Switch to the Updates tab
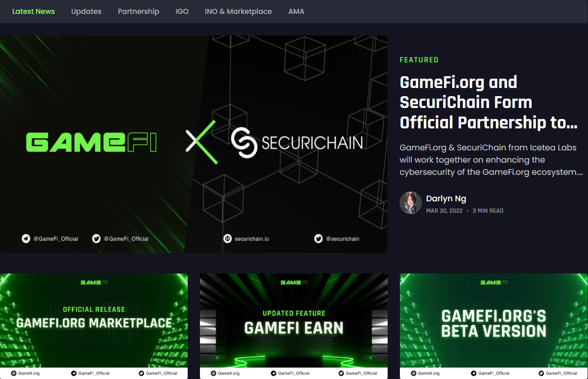Viewport: 588px width, 379px height. click(86, 11)
